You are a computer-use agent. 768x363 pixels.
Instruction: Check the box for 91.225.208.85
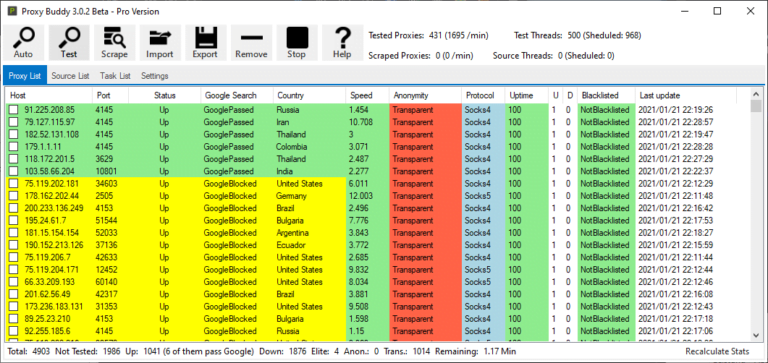(14, 110)
